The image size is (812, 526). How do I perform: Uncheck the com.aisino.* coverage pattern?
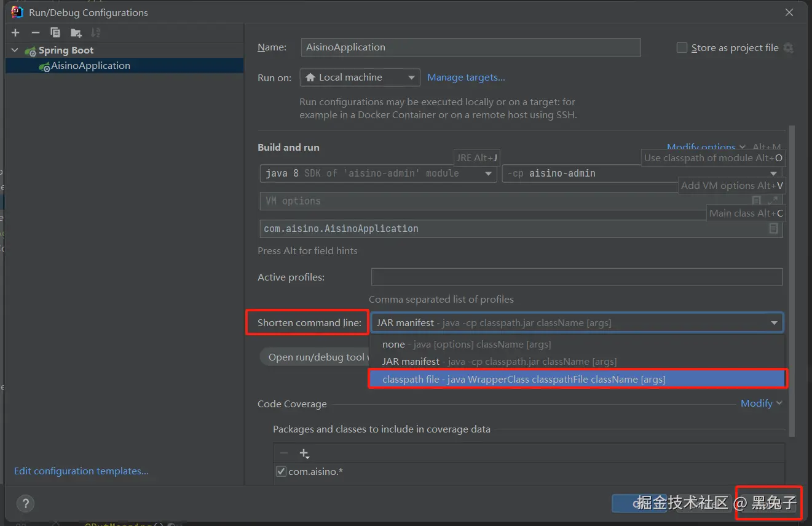[281, 472]
